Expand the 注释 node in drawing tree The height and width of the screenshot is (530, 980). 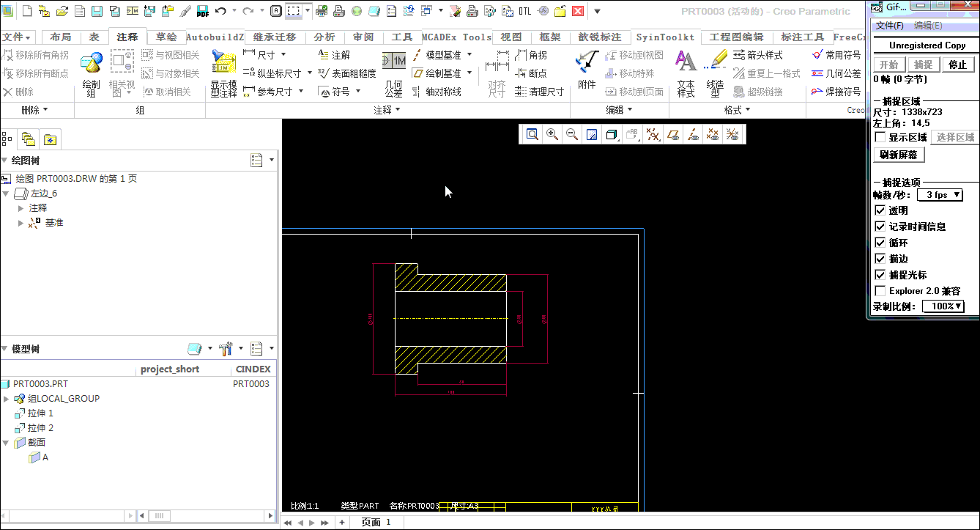[x=21, y=208]
